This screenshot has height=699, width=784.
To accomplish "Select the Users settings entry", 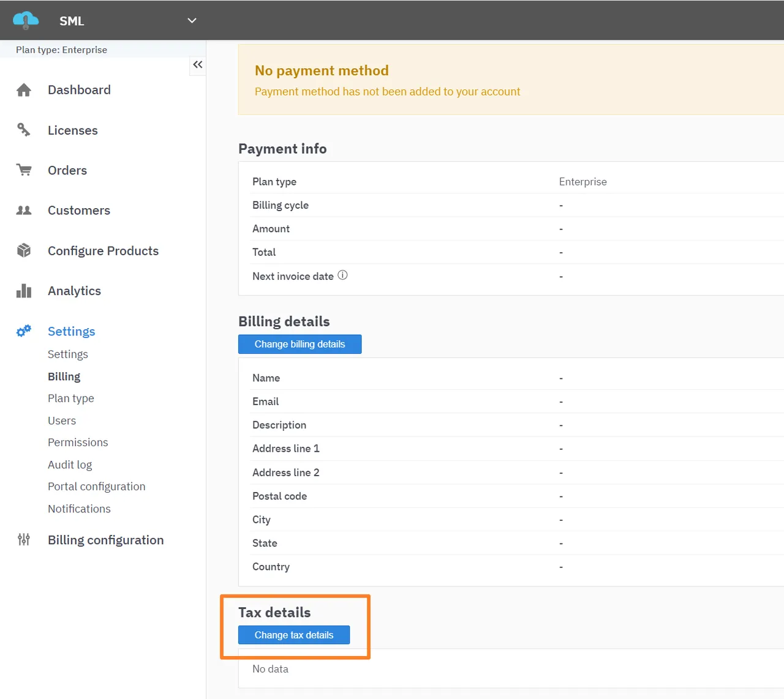I will (61, 421).
